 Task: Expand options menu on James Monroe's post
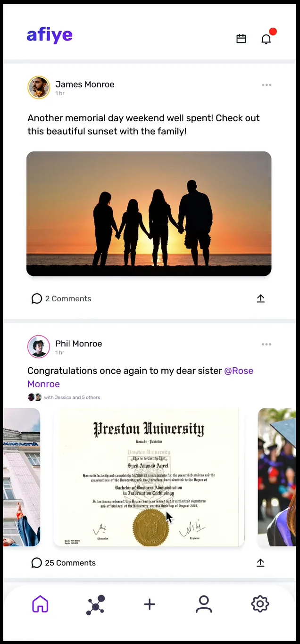(267, 85)
